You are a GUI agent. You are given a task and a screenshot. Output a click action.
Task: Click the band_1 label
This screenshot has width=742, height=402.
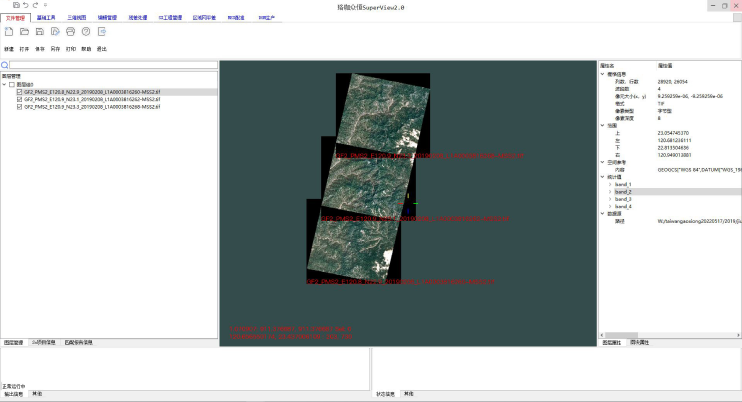(x=623, y=184)
